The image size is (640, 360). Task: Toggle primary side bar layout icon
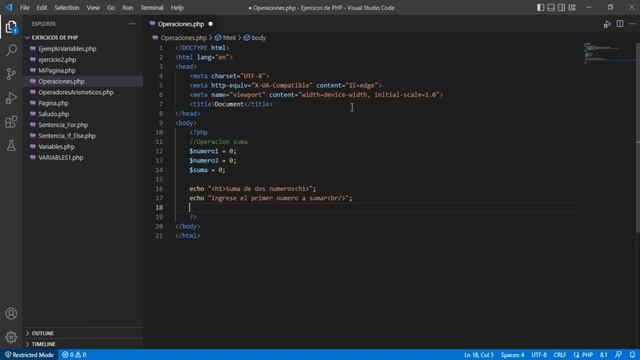tap(540, 7)
